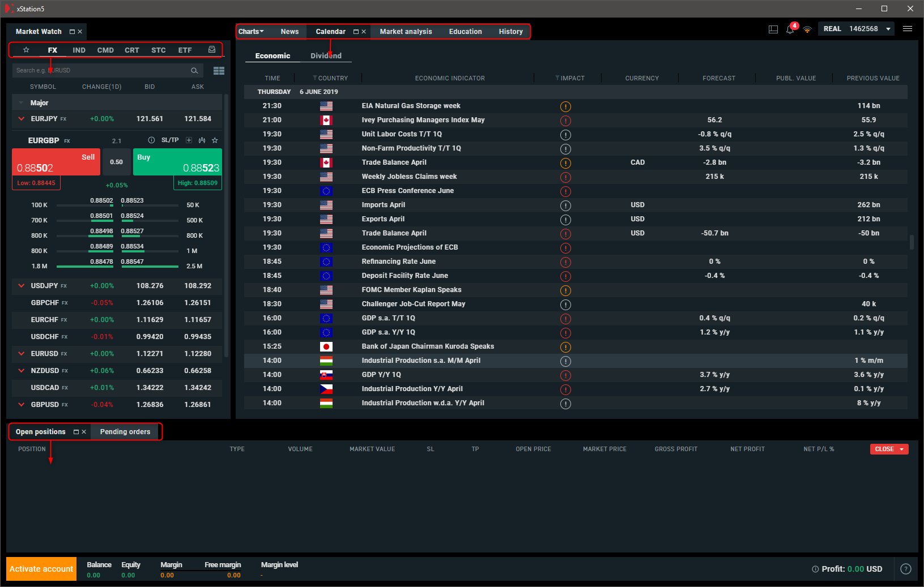Open the candlestick chart icon for EURGBP
This screenshot has width=924, height=587.
[x=202, y=140]
